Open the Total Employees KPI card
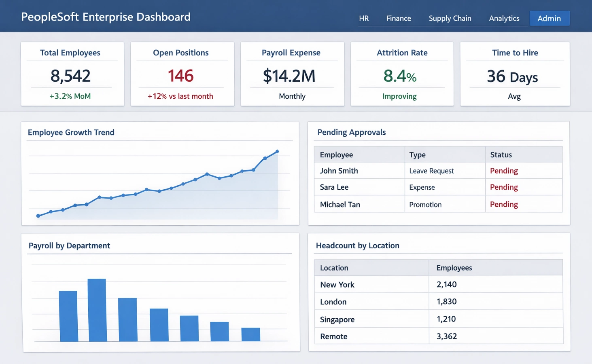The height and width of the screenshot is (364, 592). (72, 74)
